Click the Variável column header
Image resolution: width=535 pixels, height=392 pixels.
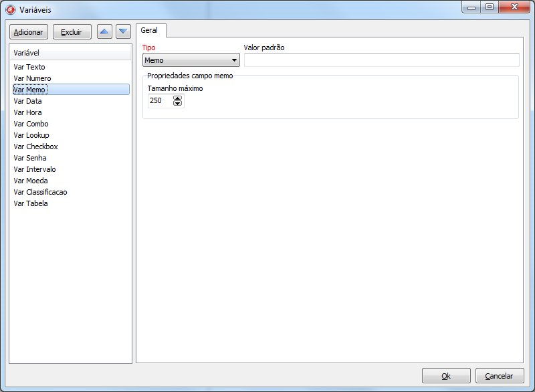click(x=70, y=52)
